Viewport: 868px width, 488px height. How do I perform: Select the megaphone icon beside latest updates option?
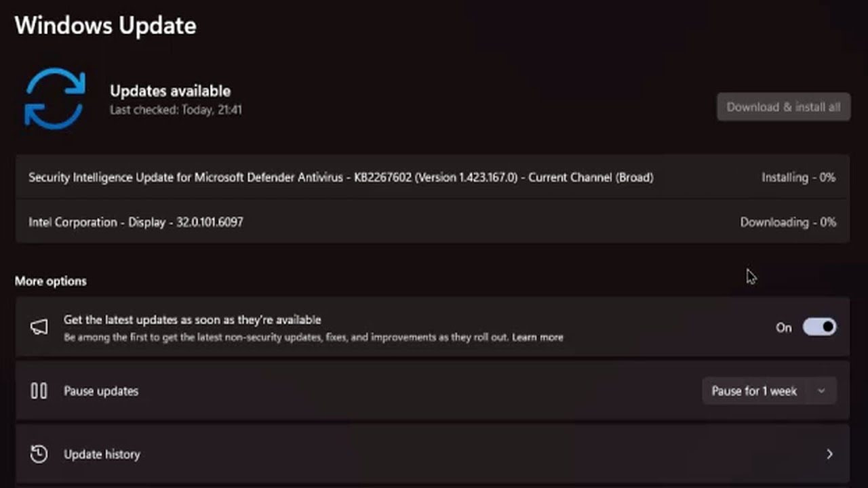click(x=39, y=327)
